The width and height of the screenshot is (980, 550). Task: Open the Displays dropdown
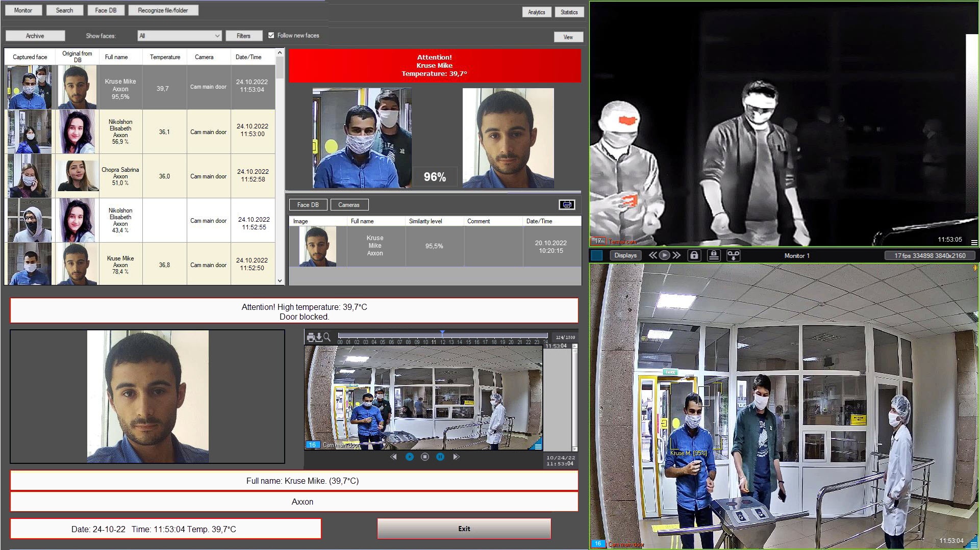[625, 255]
